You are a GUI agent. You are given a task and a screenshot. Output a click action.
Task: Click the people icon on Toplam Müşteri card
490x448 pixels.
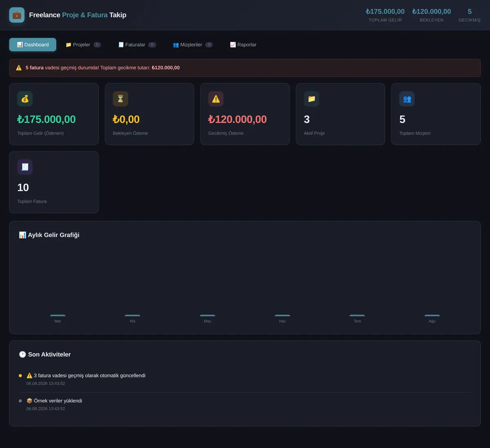click(x=407, y=99)
